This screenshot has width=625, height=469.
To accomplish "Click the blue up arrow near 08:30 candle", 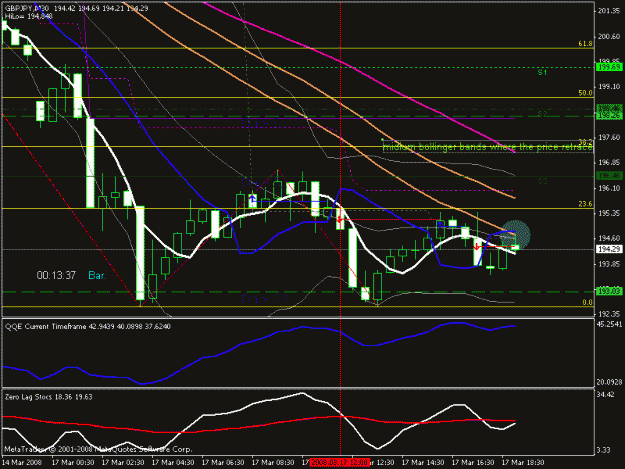I will pyautogui.click(x=252, y=198).
